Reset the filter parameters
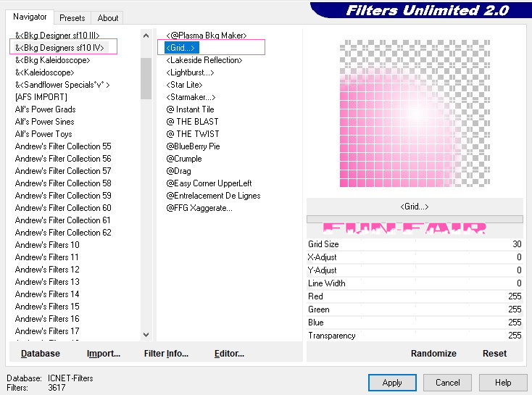 coord(494,353)
